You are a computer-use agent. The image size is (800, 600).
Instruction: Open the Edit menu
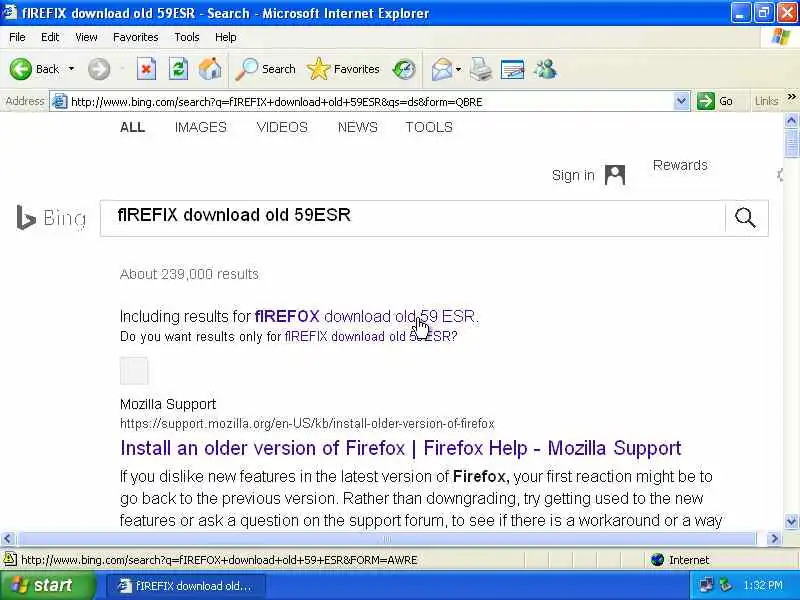point(50,37)
